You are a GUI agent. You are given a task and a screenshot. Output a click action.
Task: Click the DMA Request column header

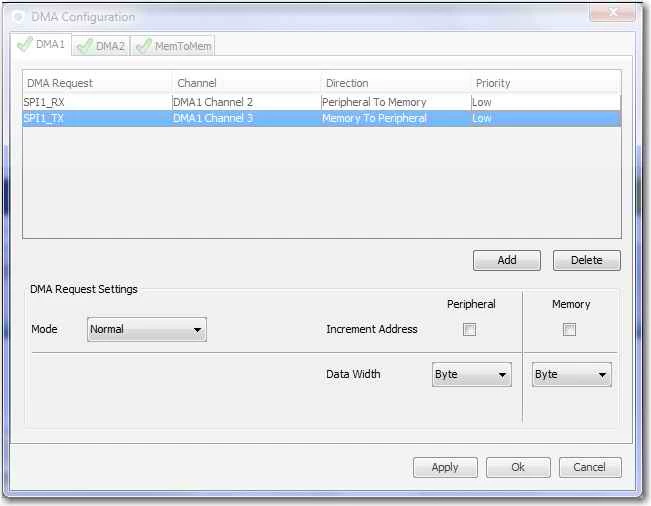click(x=97, y=83)
